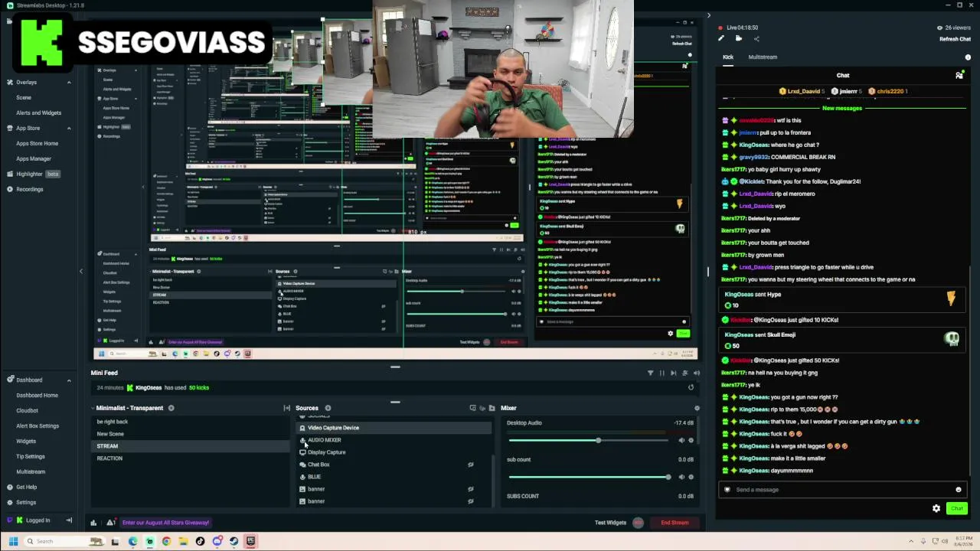The image size is (980, 551).
Task: Toggle visibility of the second banner source
Action: (x=471, y=501)
